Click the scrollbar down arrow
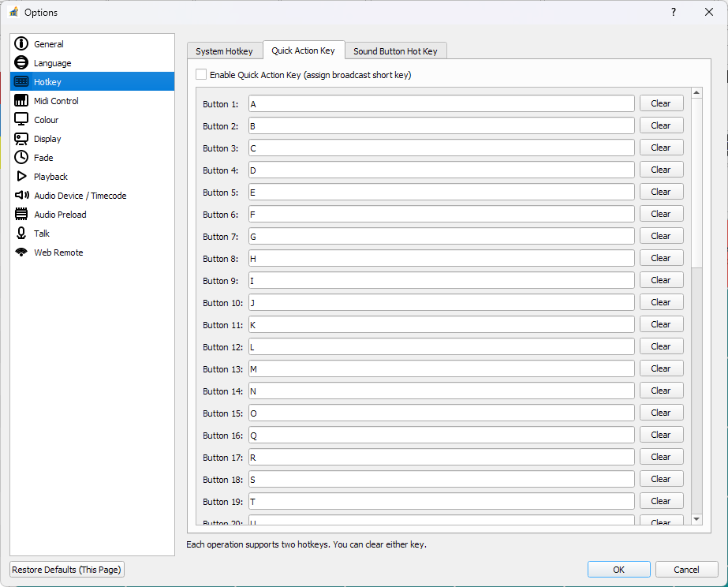 [695, 519]
